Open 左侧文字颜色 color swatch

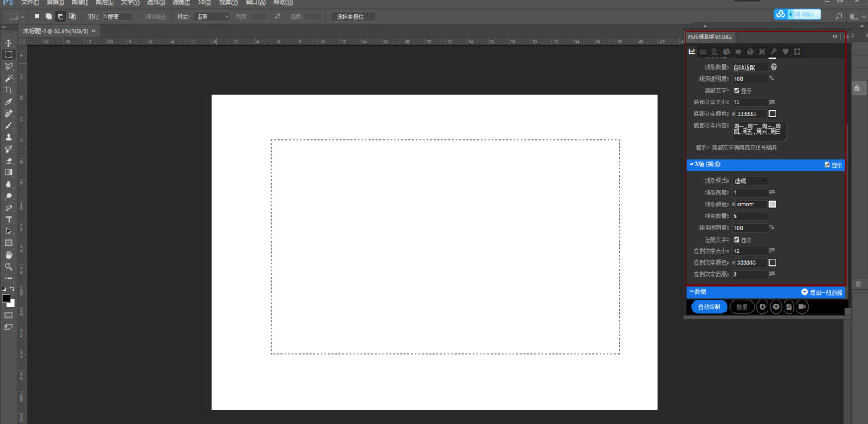[773, 263]
